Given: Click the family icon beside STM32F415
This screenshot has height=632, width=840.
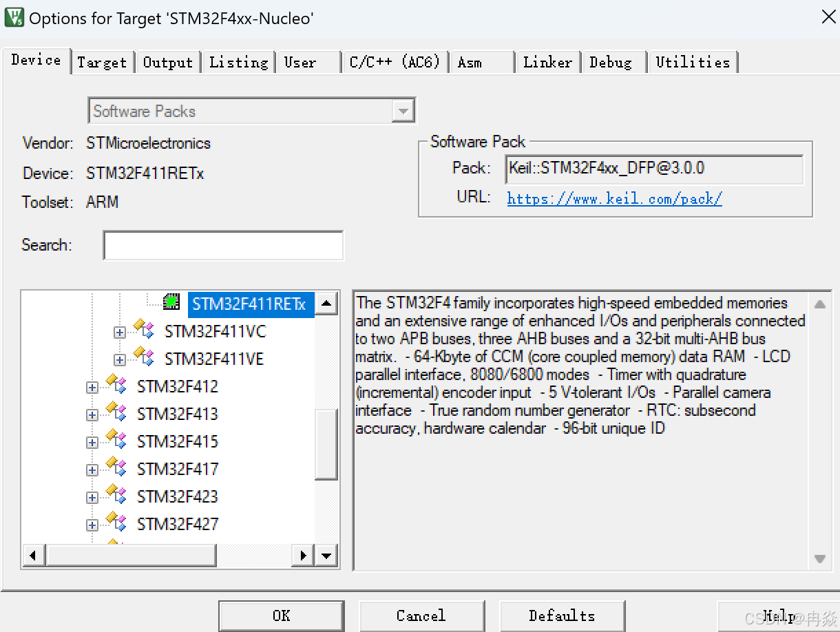Looking at the screenshot, I should pyautogui.click(x=116, y=439).
